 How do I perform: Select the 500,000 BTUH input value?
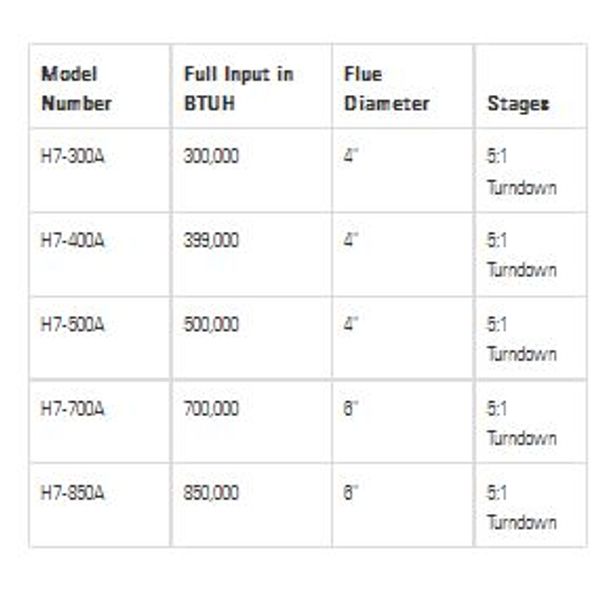coord(211,324)
